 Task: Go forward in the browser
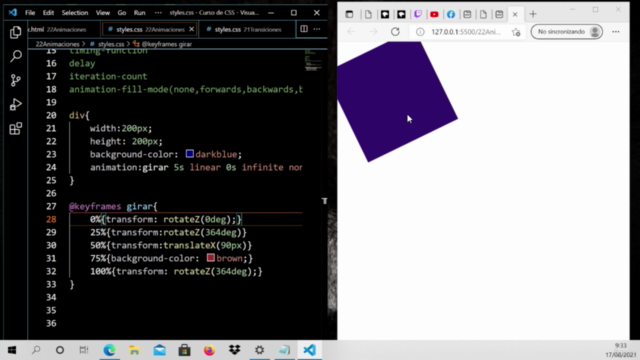tap(373, 31)
